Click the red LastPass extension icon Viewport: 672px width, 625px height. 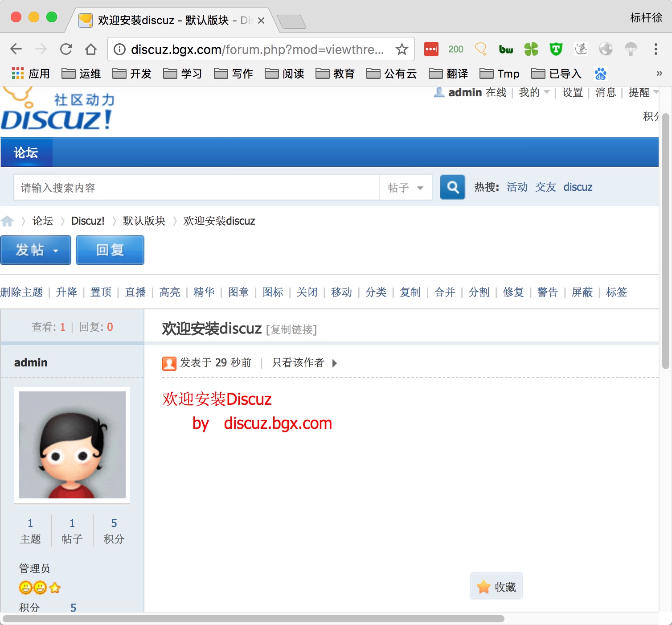pos(431,49)
